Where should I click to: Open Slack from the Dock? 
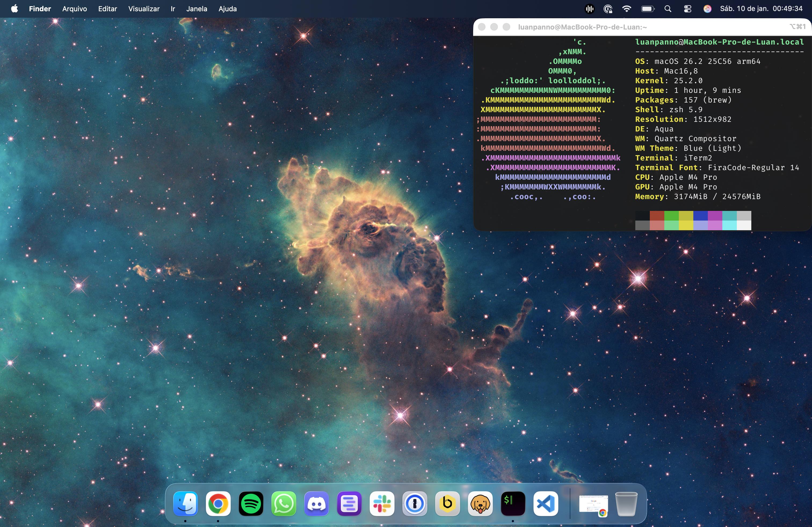coord(382,503)
